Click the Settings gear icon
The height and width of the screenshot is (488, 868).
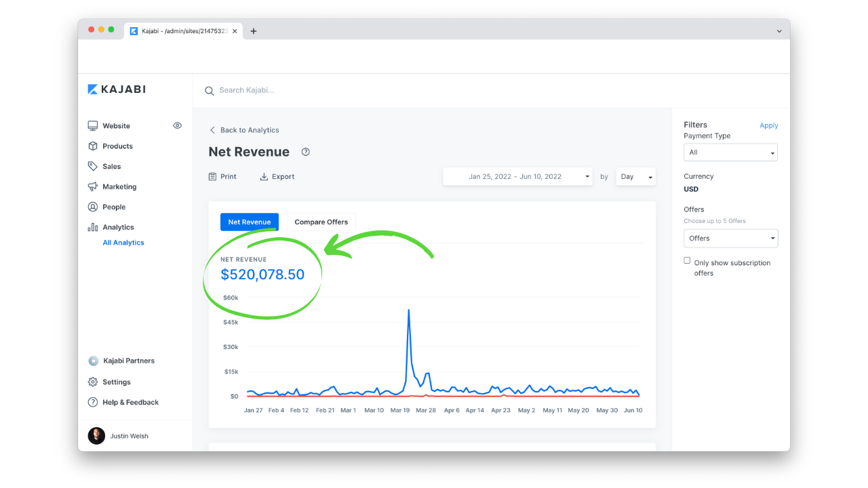point(93,382)
